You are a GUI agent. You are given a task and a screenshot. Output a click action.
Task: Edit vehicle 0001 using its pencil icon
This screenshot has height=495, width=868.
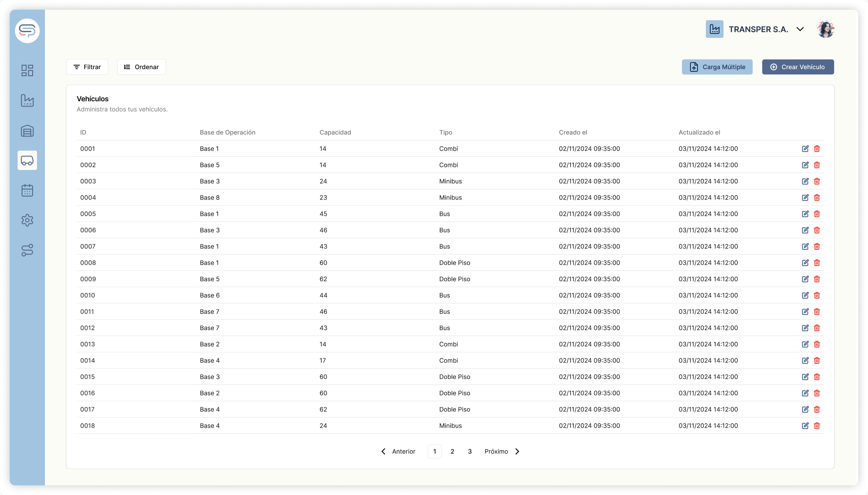click(x=805, y=148)
